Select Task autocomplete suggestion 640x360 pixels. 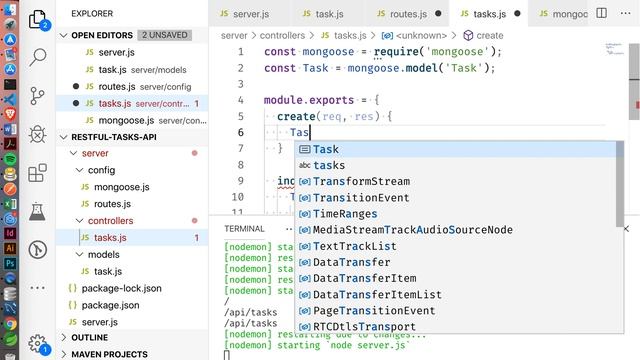456,149
